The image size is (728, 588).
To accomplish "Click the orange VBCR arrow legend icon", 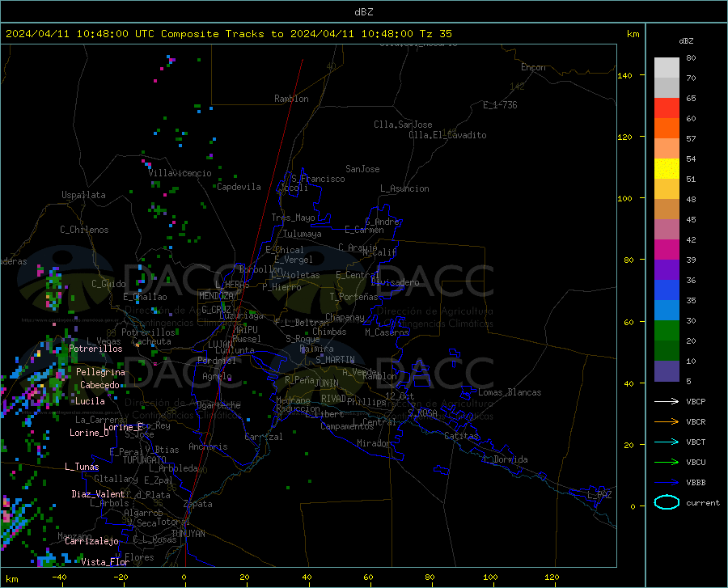I will click(667, 422).
